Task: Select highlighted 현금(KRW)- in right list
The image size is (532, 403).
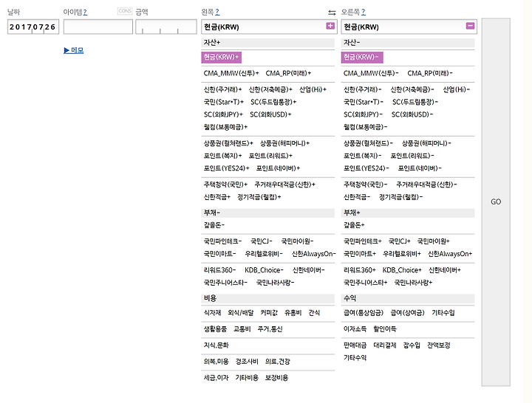Action: click(x=362, y=58)
